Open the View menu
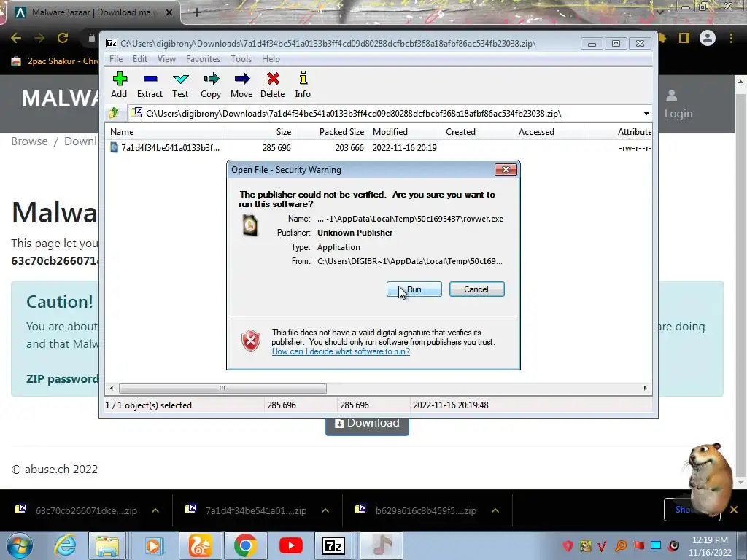This screenshot has width=747, height=560. point(166,59)
